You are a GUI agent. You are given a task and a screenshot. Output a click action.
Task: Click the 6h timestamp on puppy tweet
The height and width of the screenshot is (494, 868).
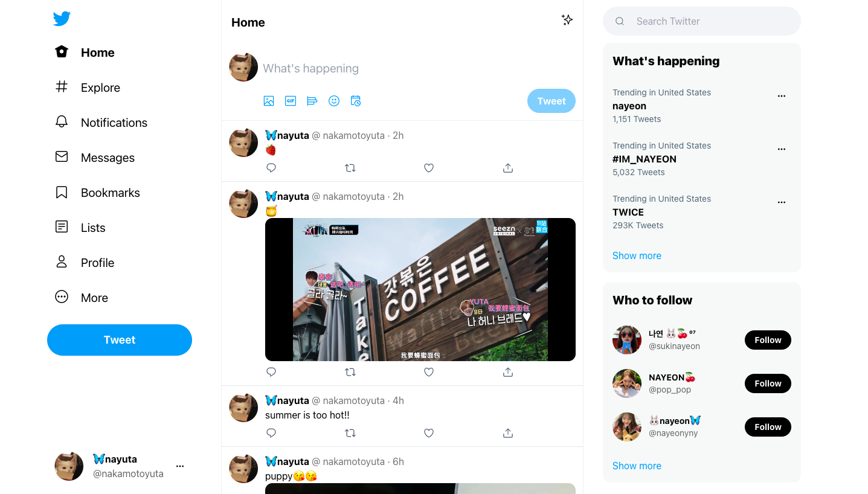[x=398, y=461]
